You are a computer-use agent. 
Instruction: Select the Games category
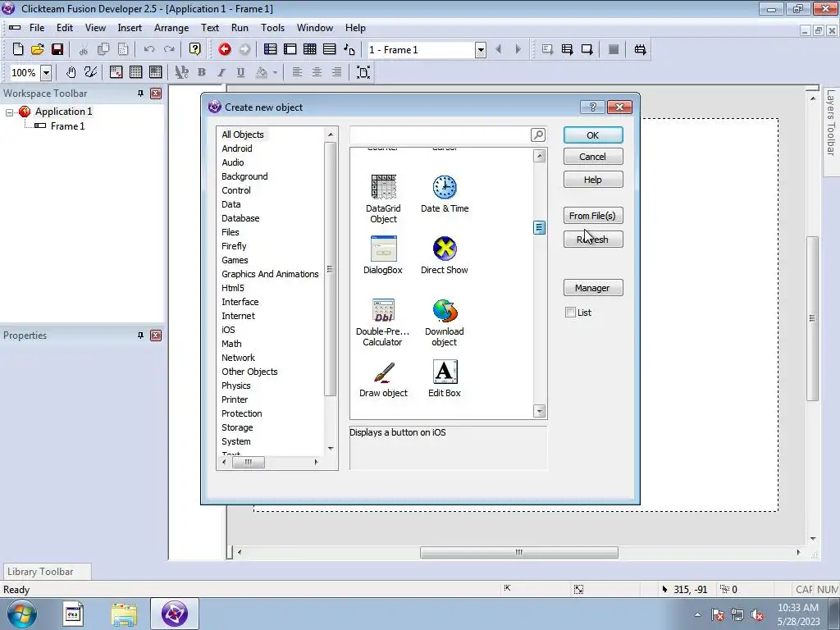(x=235, y=260)
